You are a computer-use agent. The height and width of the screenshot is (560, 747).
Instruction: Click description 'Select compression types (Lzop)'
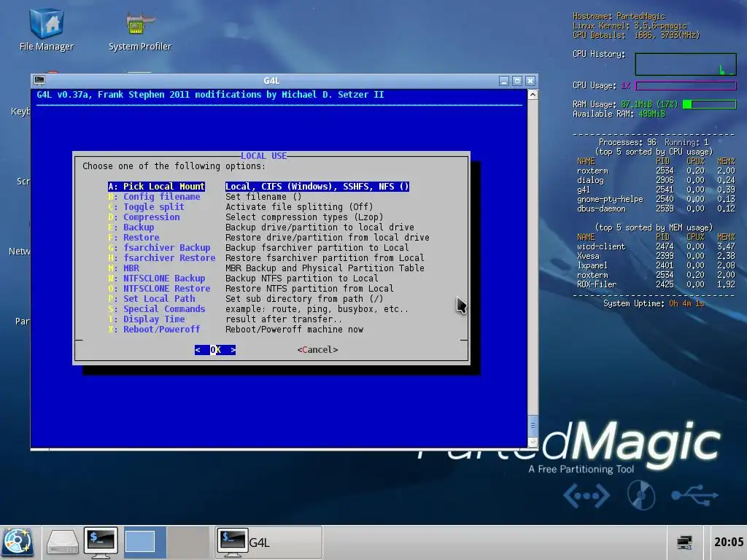304,217
